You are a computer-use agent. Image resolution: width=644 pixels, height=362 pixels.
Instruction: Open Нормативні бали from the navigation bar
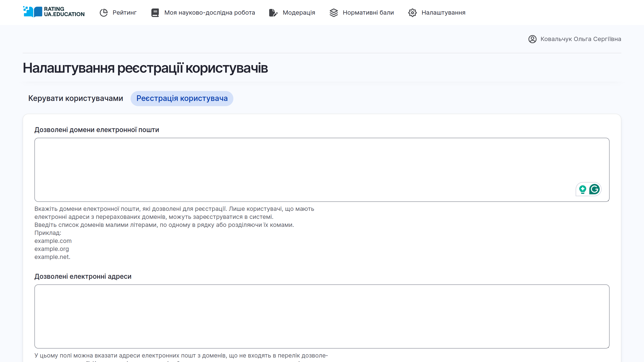click(368, 12)
